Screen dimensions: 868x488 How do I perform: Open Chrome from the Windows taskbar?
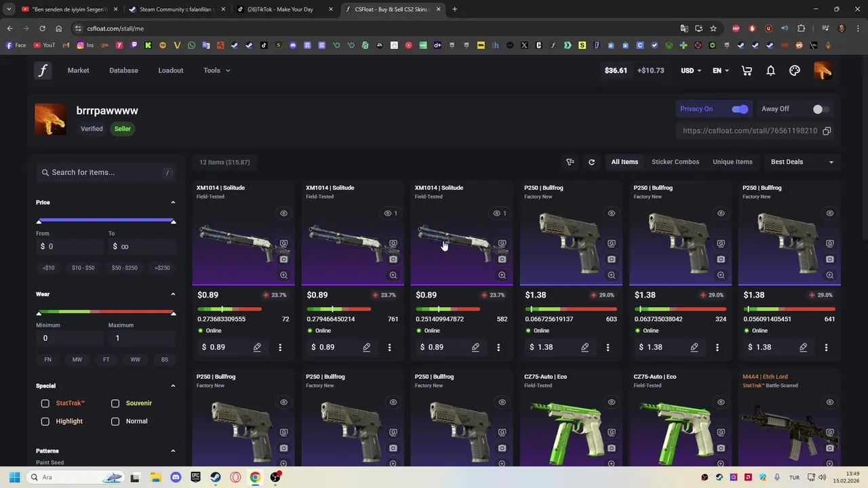[x=255, y=477]
